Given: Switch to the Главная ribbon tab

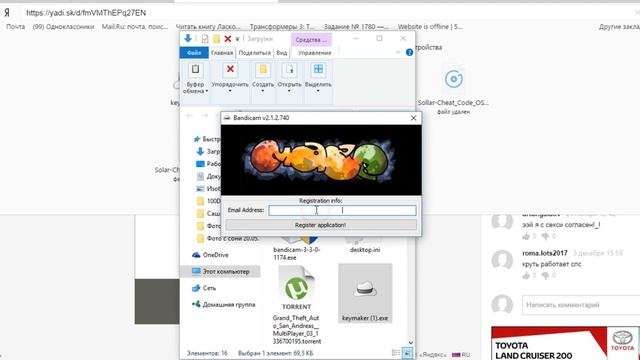Looking at the screenshot, I should click(222, 53).
